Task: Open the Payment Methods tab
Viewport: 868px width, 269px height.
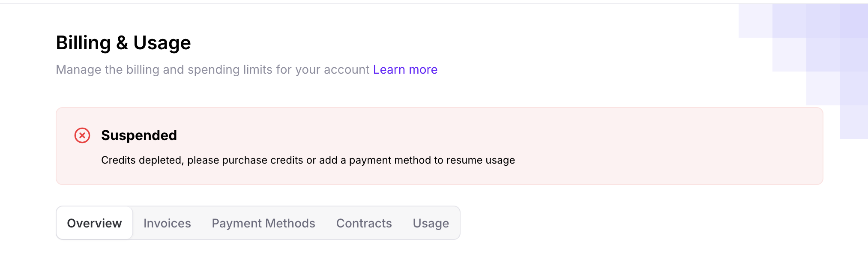Action: click(x=263, y=223)
